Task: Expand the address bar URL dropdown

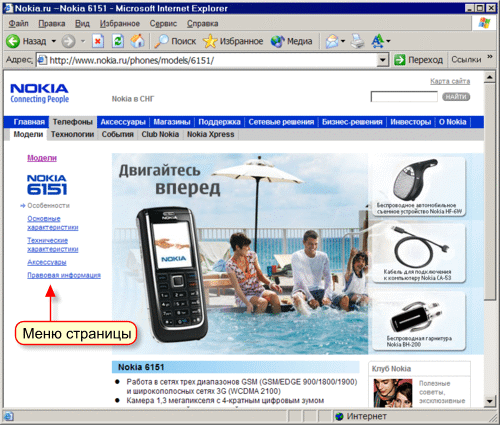Action: click(383, 60)
